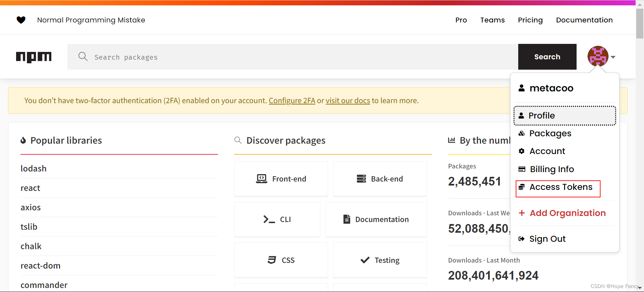Image resolution: width=644 pixels, height=292 pixels.
Task: Browse Testing packages card
Action: tap(380, 260)
